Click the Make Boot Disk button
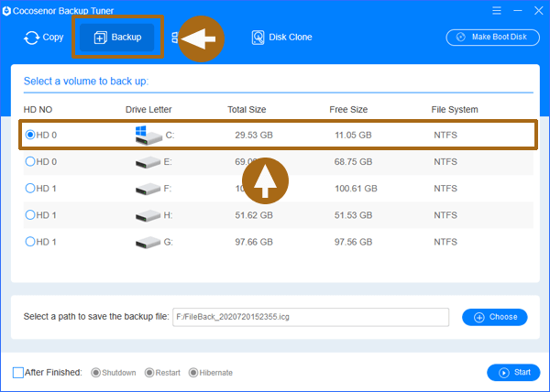The height and width of the screenshot is (392, 550). point(493,38)
